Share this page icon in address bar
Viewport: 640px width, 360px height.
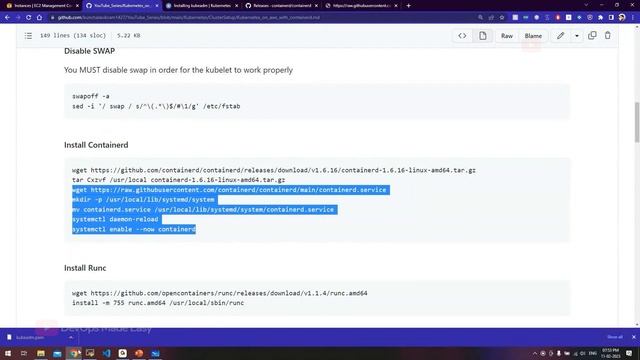click(x=491, y=18)
